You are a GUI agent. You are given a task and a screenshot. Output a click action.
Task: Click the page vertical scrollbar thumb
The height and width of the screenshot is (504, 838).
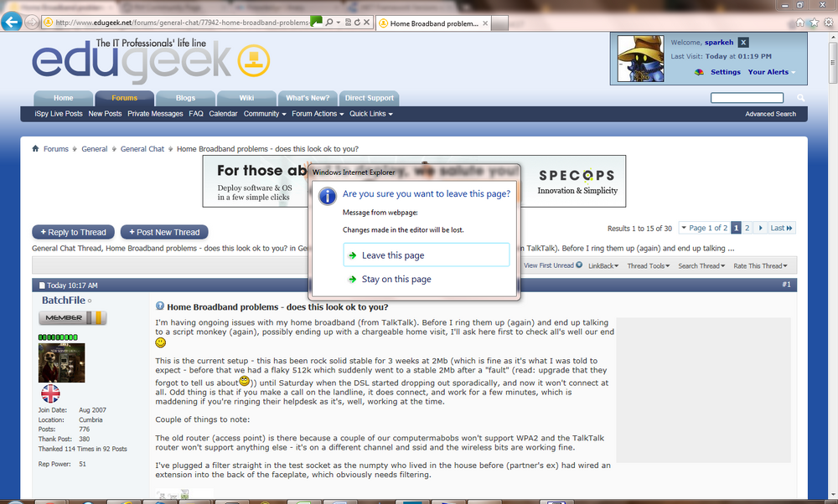coord(833,63)
